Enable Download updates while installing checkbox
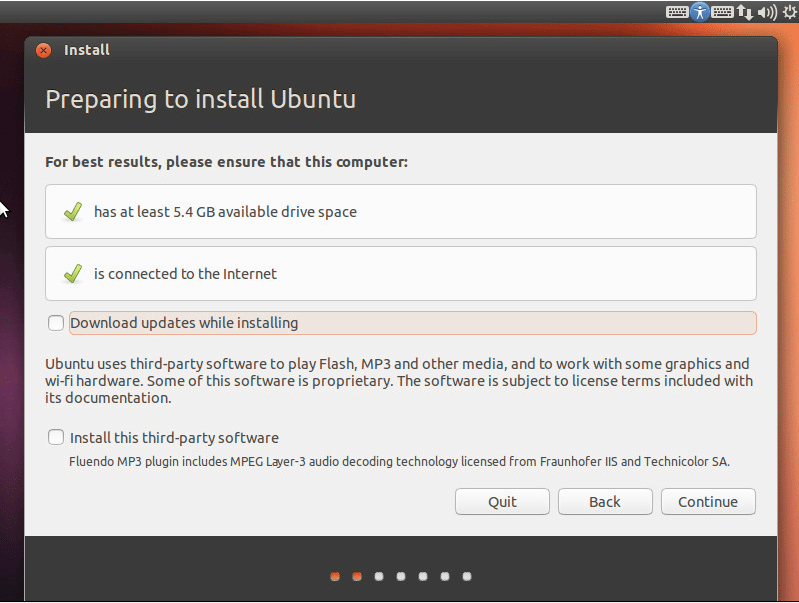Viewport: 799px width, 603px height. 56,323
